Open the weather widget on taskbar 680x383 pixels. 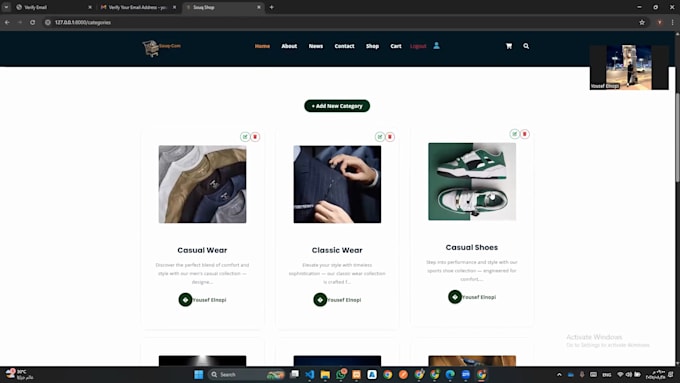[19, 374]
